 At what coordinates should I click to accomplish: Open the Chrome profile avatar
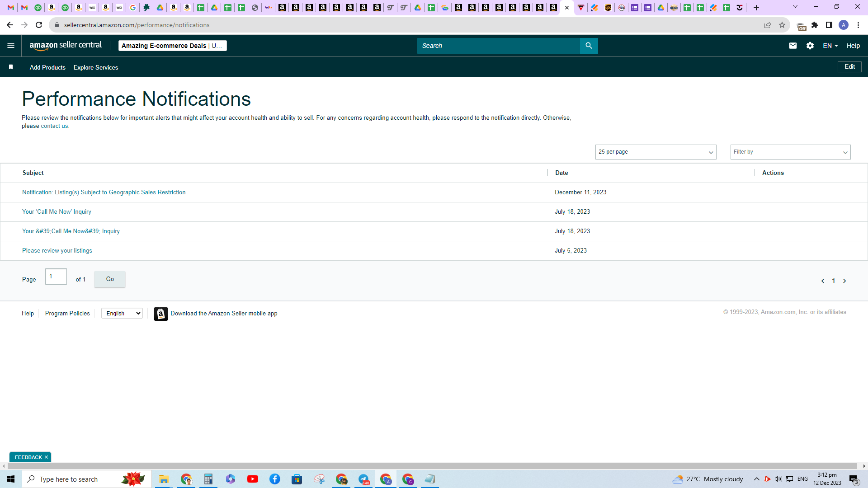(844, 25)
